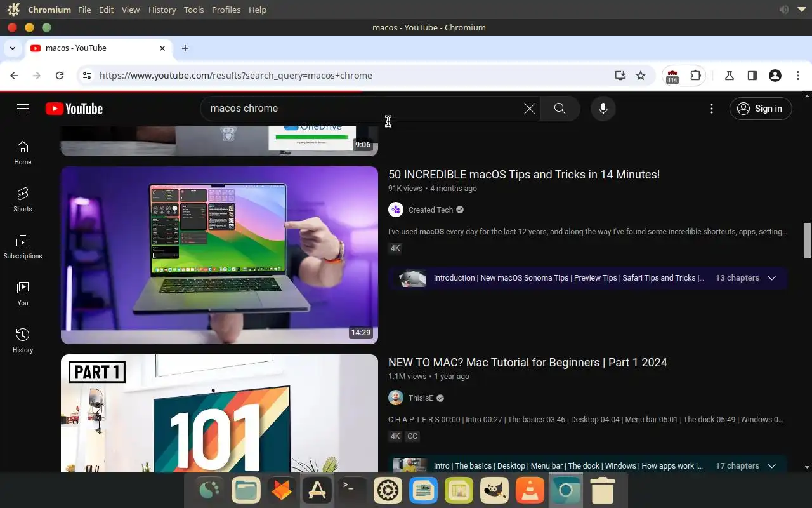Open Subscriptions in the sidebar
812x508 pixels.
pos(23,247)
